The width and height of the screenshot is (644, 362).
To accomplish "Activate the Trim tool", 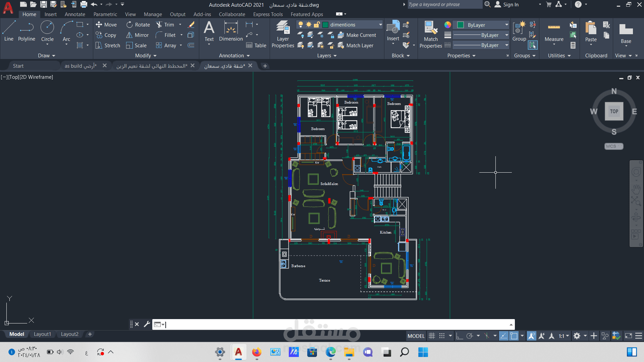I will [x=165, y=24].
